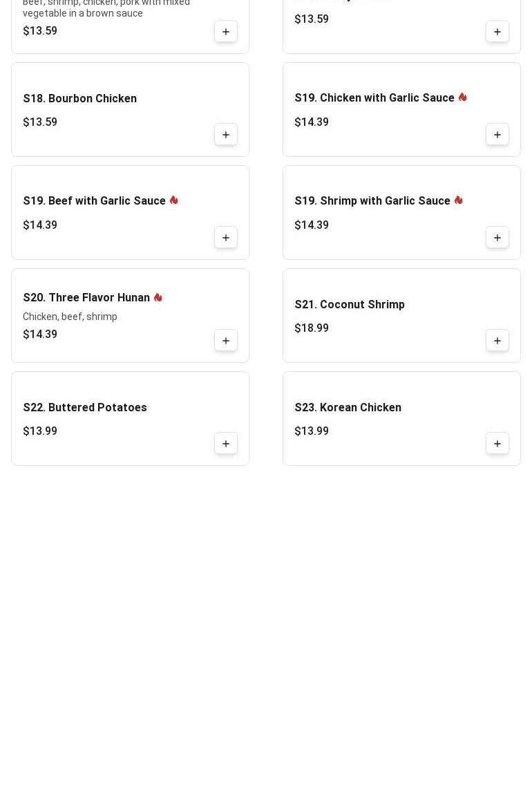The width and height of the screenshot is (532, 788).
Task: Click spicy flame icon beside Chicken with Garlic Sauce
Action: [462, 97]
